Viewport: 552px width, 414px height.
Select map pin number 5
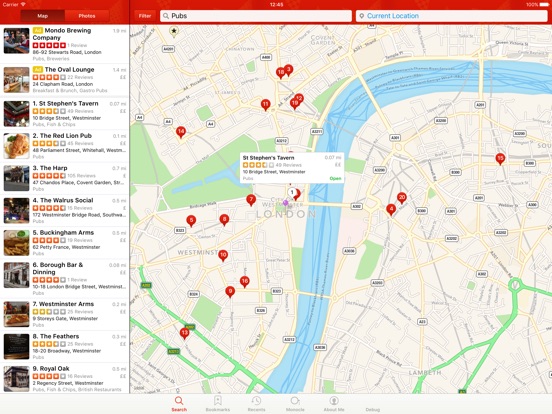(191, 221)
